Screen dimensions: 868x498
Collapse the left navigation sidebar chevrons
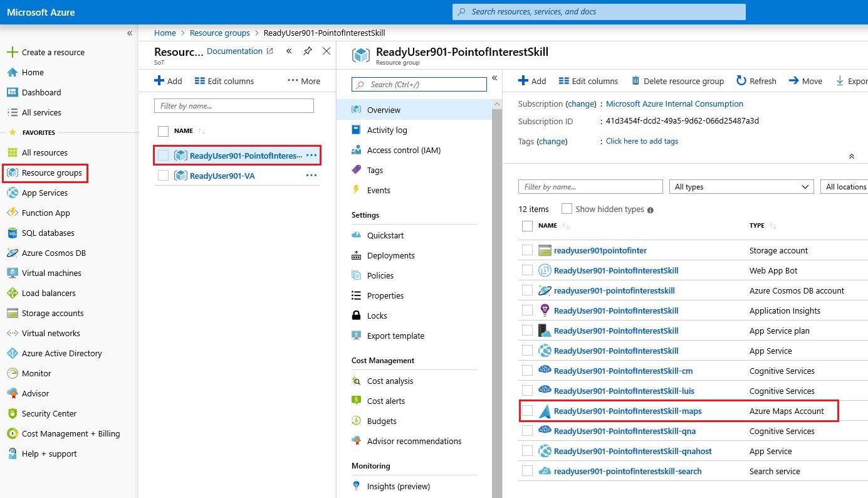130,33
